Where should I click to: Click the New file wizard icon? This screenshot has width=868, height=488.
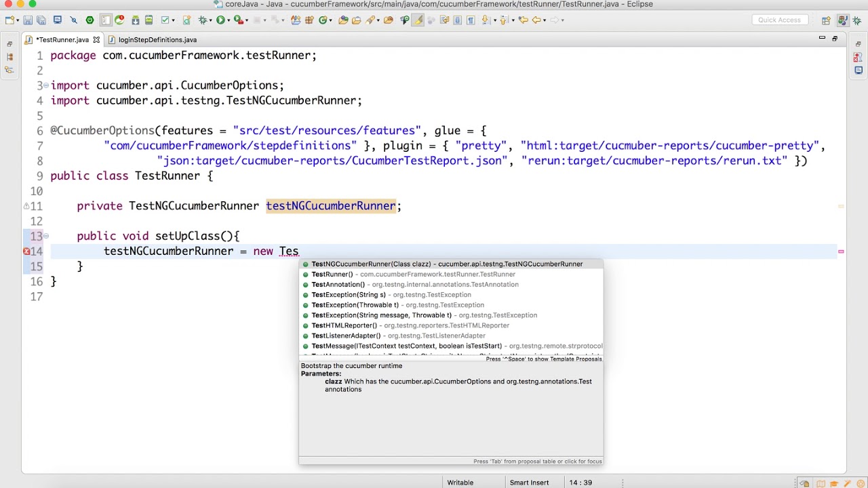(9, 20)
